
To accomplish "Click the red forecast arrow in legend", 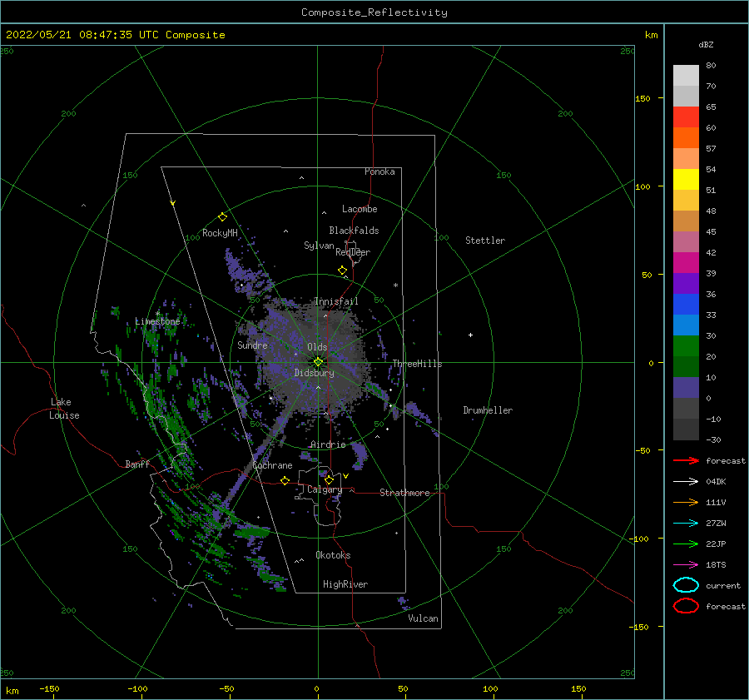I will point(686,460).
